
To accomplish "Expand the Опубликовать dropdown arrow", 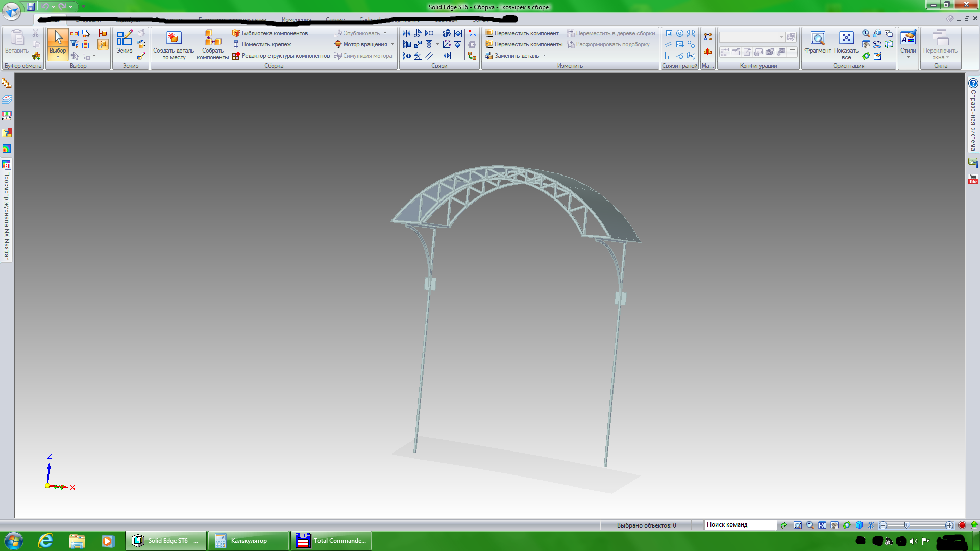I will 385,33.
